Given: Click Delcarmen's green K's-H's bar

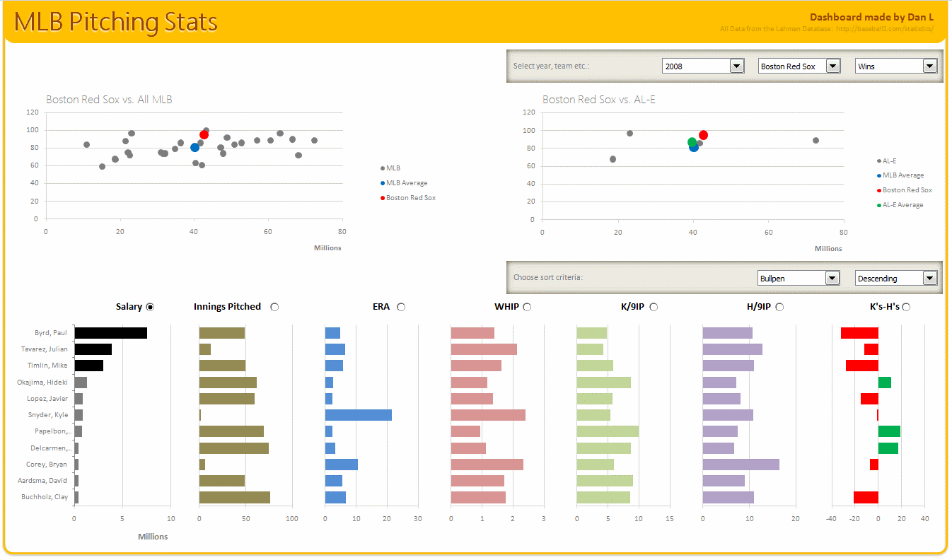Looking at the screenshot, I should (888, 448).
